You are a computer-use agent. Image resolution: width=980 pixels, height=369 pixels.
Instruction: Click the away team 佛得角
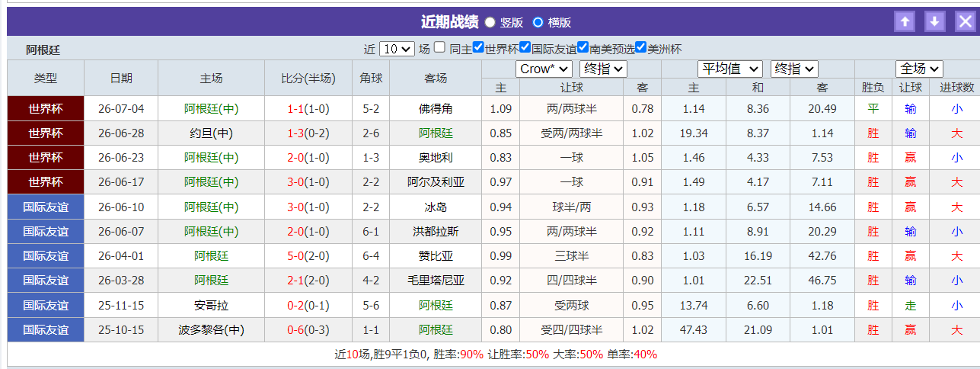[436, 109]
